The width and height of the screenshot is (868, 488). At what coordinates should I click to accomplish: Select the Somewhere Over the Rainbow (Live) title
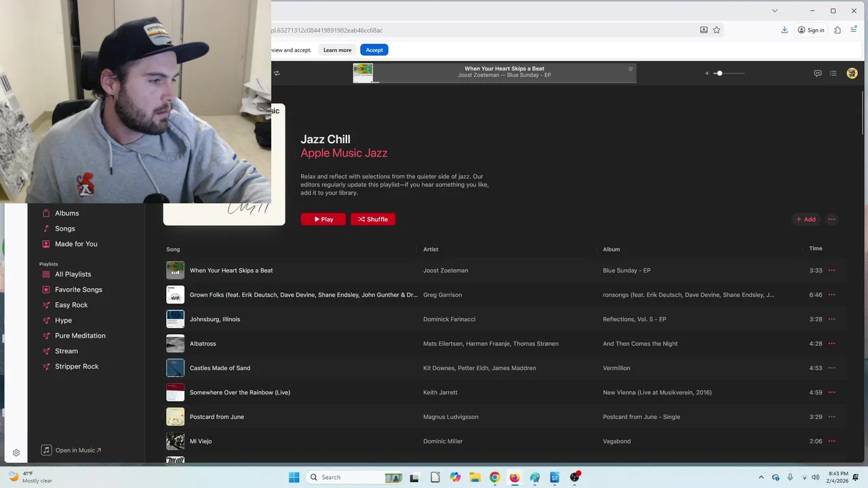point(240,392)
